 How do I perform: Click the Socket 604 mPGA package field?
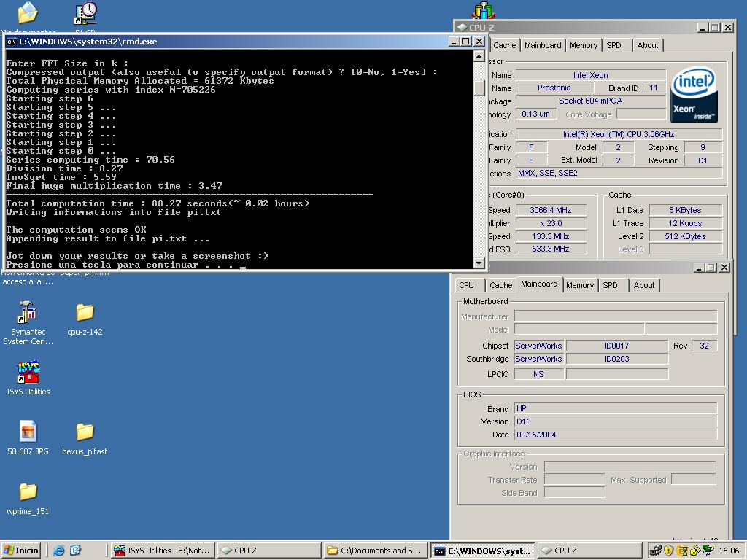(591, 101)
